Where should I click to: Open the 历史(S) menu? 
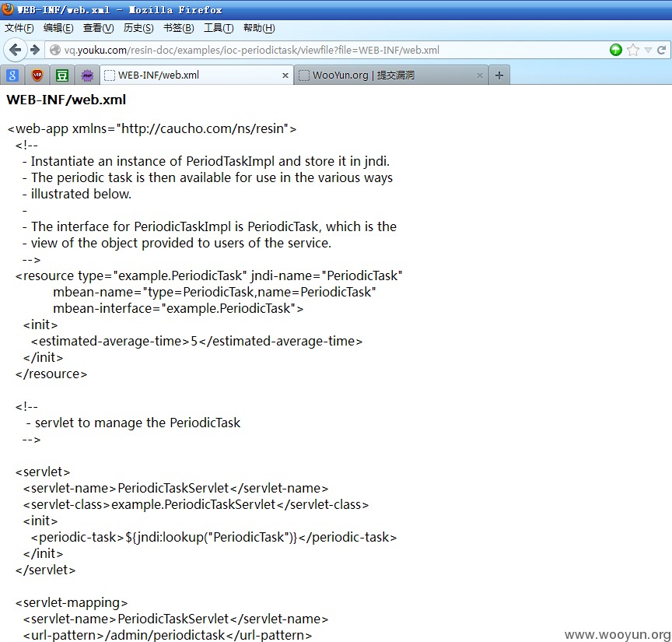click(138, 28)
